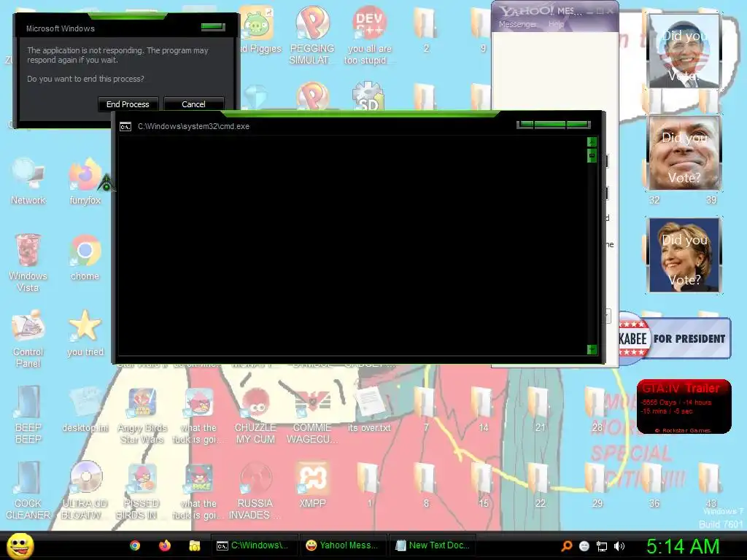This screenshot has width=747, height=560.
Task: Open the folder labeled 36
Action: tap(654, 485)
